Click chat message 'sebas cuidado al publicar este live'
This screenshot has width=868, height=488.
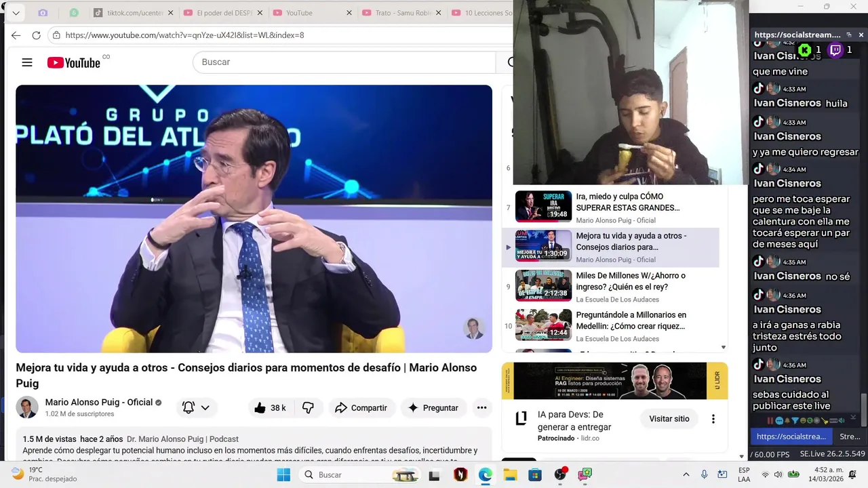tap(791, 400)
